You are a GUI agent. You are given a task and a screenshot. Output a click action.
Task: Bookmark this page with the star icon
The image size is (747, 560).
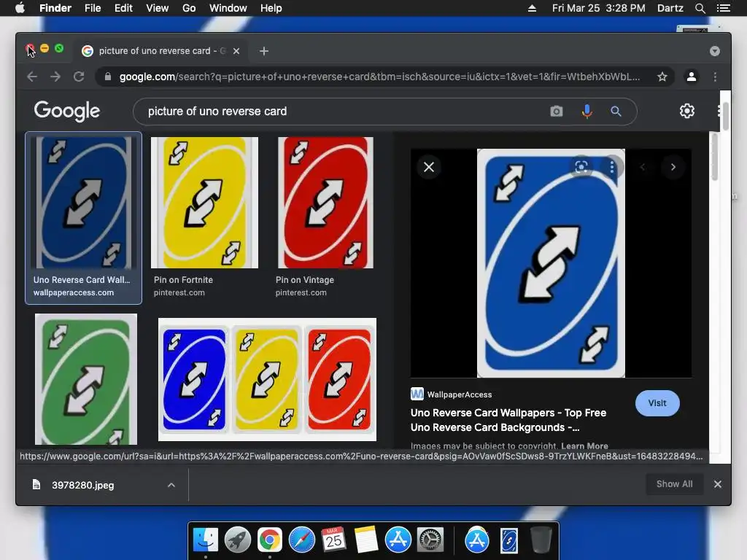(x=662, y=77)
